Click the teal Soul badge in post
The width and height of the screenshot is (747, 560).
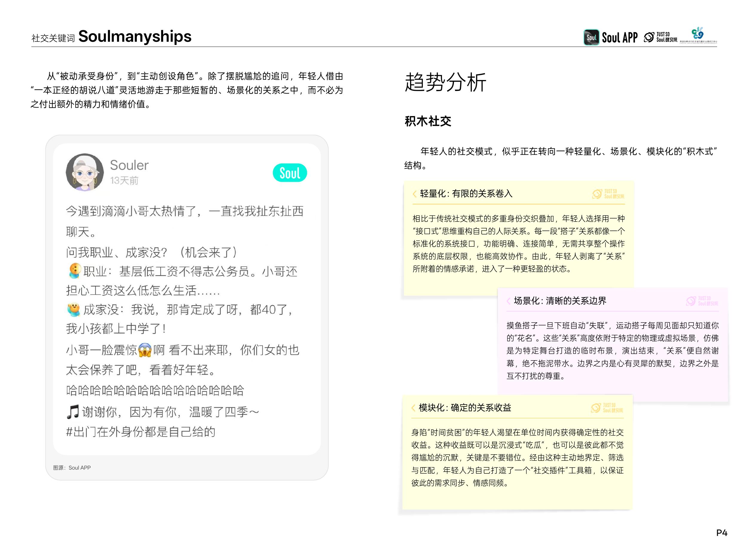pyautogui.click(x=290, y=173)
